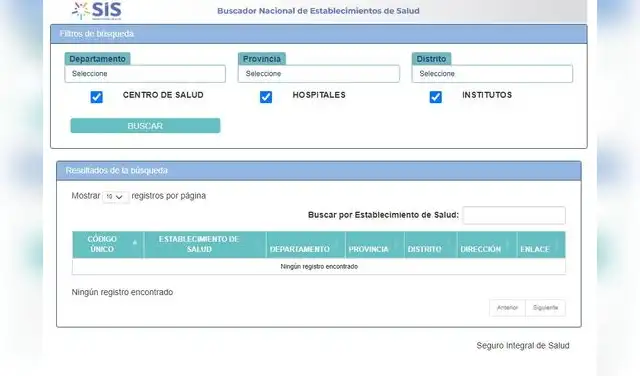Open the Distrito dropdown

click(492, 74)
